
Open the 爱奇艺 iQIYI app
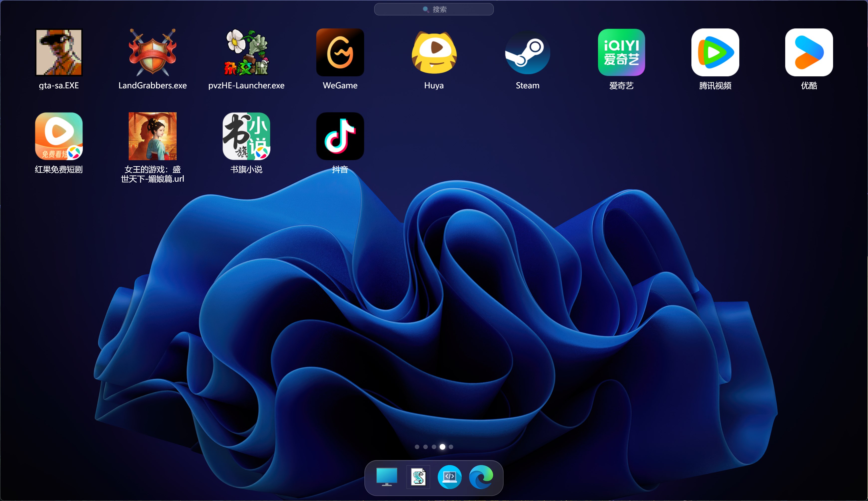pyautogui.click(x=621, y=52)
